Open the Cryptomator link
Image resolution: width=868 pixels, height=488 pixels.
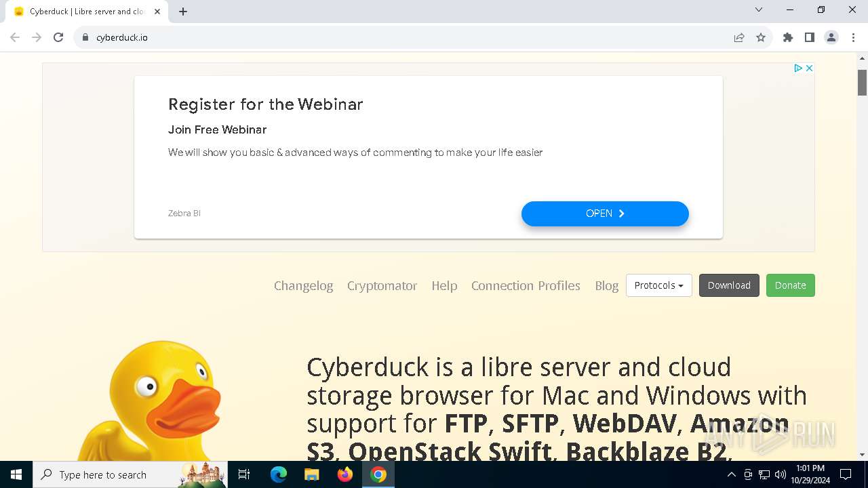(382, 285)
